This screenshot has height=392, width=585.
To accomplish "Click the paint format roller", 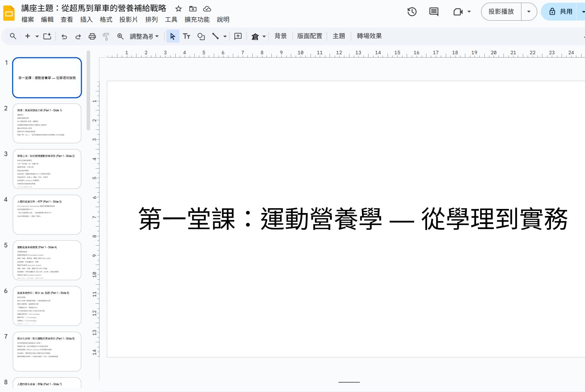I will [x=106, y=36].
